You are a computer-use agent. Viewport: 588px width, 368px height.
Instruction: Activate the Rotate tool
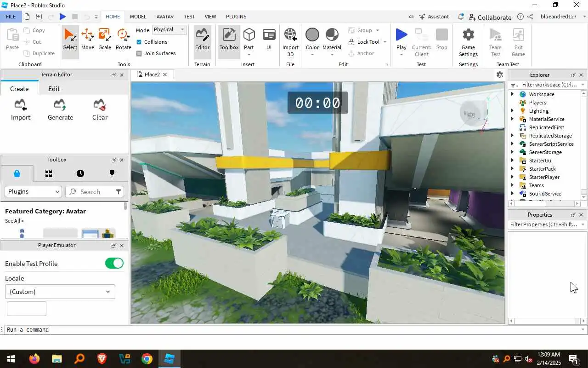click(123, 39)
